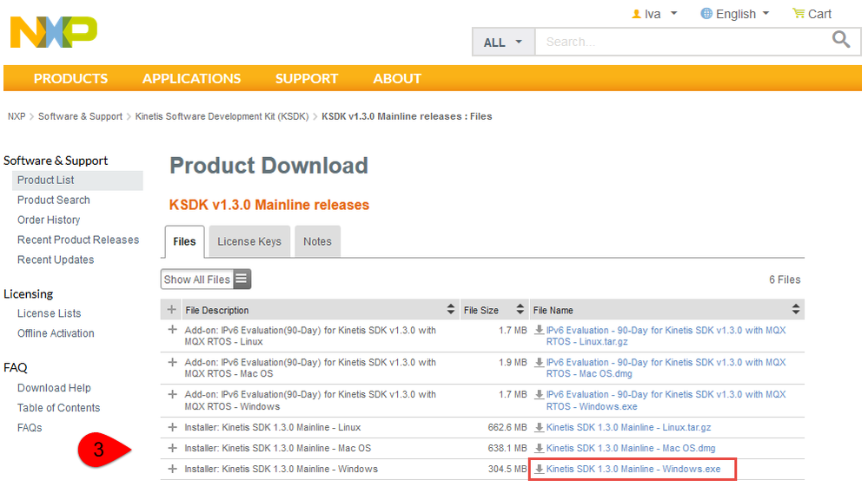Screen dimensions: 868x500
Task: Switch to the Files tab
Action: [x=184, y=241]
